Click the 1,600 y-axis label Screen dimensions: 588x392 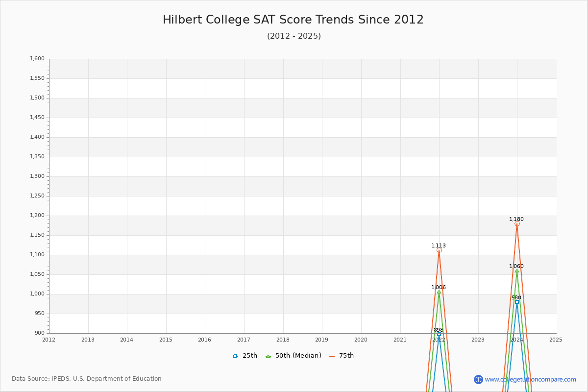37,59
